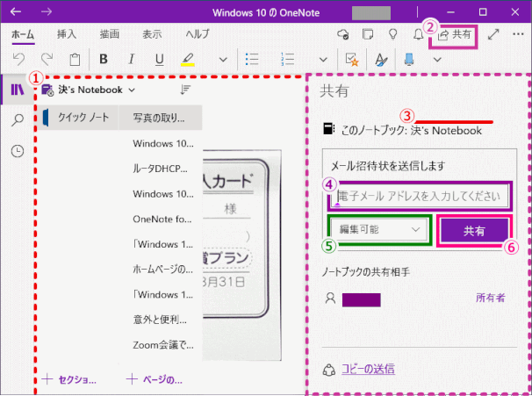Click the このノートブック: 決's Notebook label
Viewport: 532px width, 396px height.
pyautogui.click(x=411, y=130)
